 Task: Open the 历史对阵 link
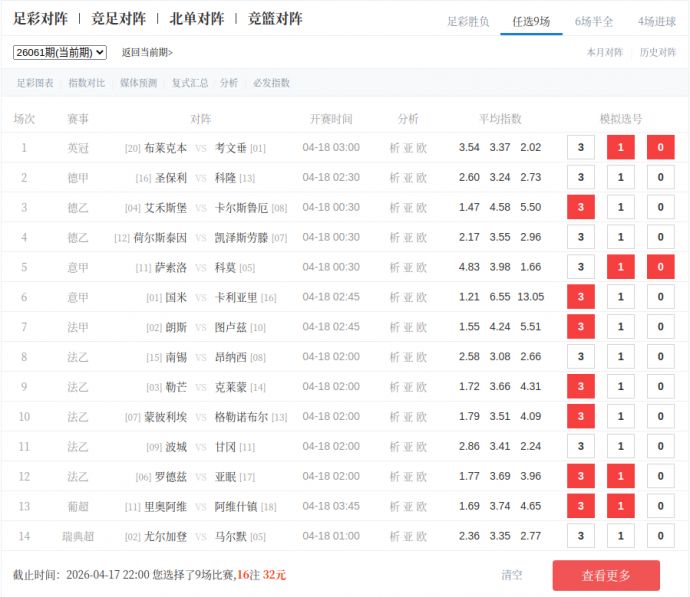click(x=657, y=52)
